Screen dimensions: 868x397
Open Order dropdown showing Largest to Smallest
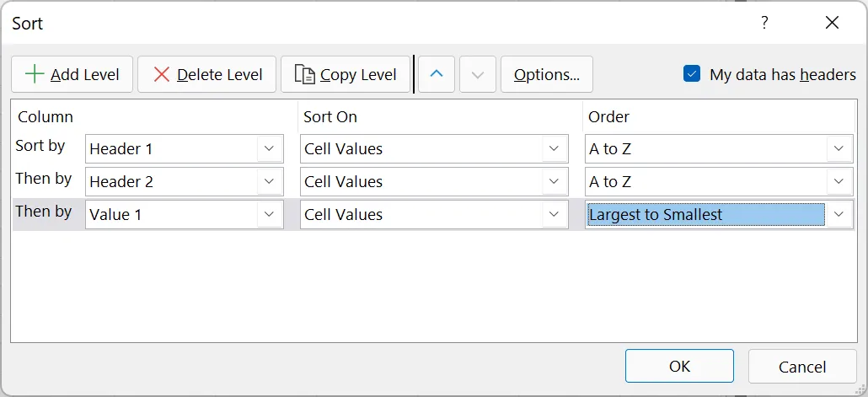pos(839,215)
